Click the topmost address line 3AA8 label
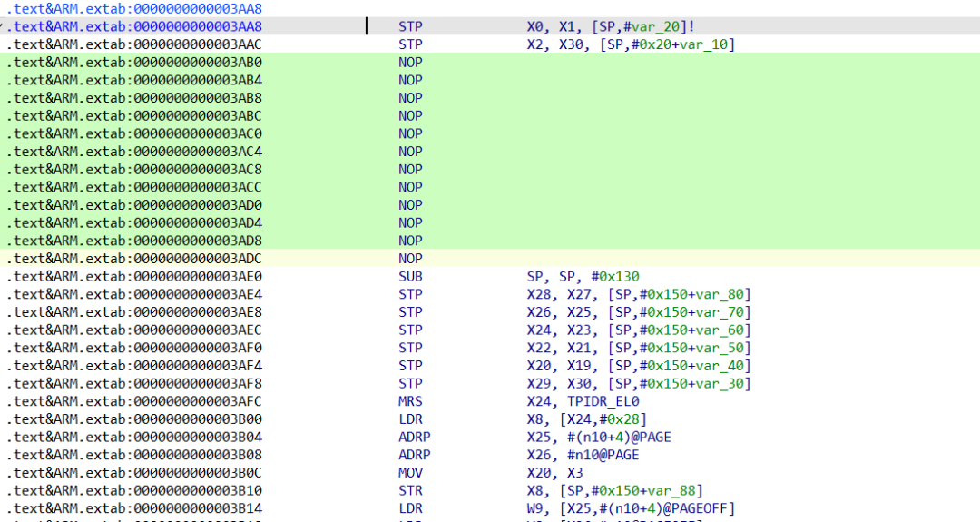The width and height of the screenshot is (980, 522). [133, 9]
